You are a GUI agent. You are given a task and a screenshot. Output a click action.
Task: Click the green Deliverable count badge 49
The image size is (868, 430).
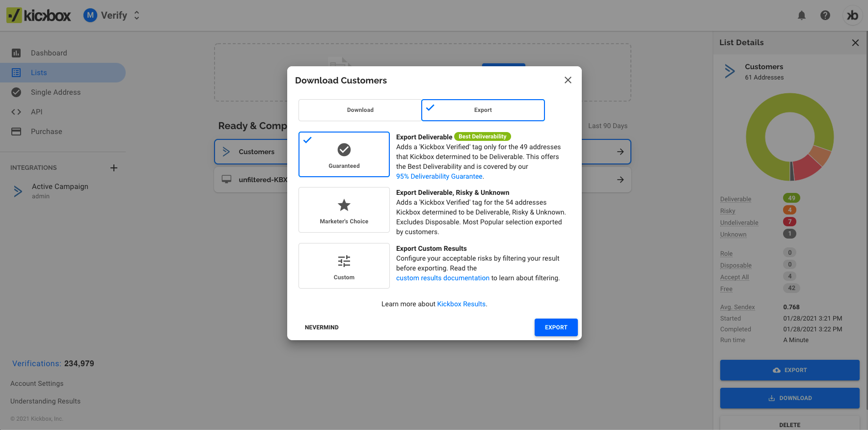tap(791, 198)
